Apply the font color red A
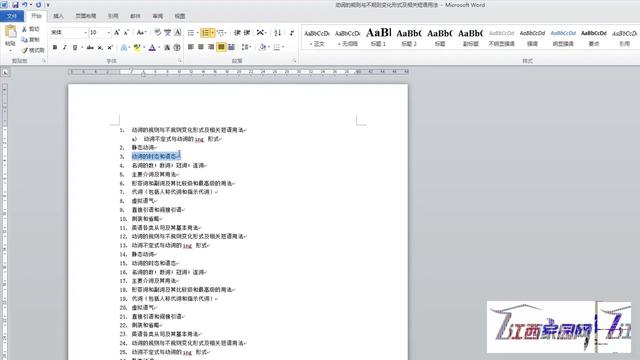This screenshot has height=360, width=640. [152, 47]
